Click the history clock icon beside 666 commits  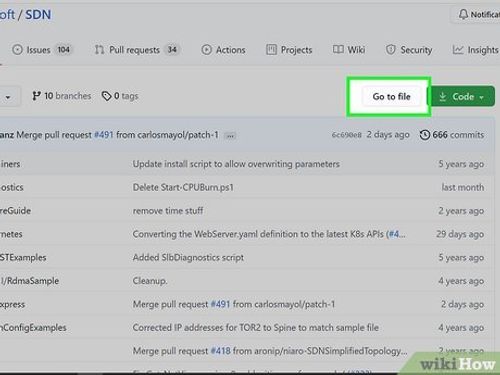[x=425, y=135]
